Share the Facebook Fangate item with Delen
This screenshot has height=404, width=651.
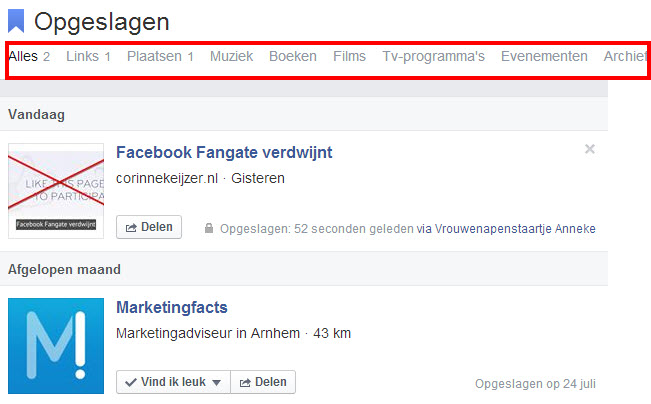[x=149, y=227]
